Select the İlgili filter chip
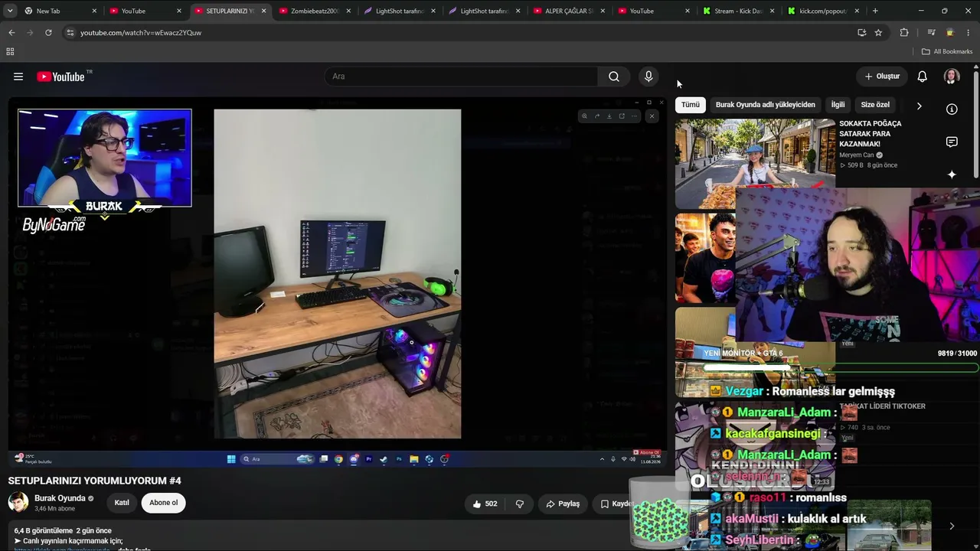 pos(838,105)
